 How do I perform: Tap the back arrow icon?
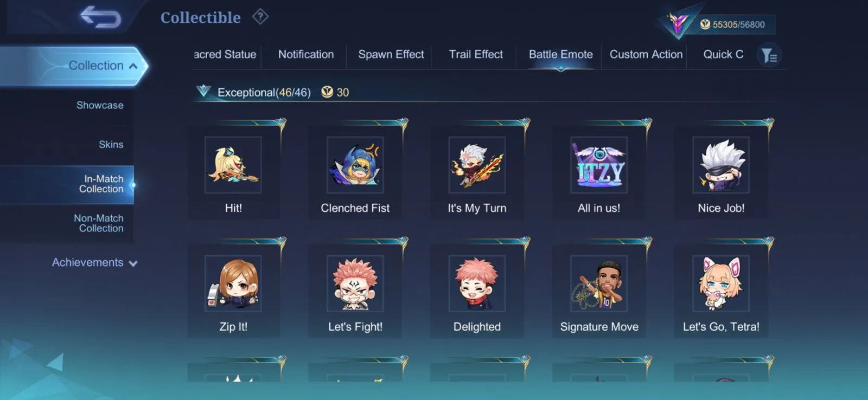pos(101,17)
